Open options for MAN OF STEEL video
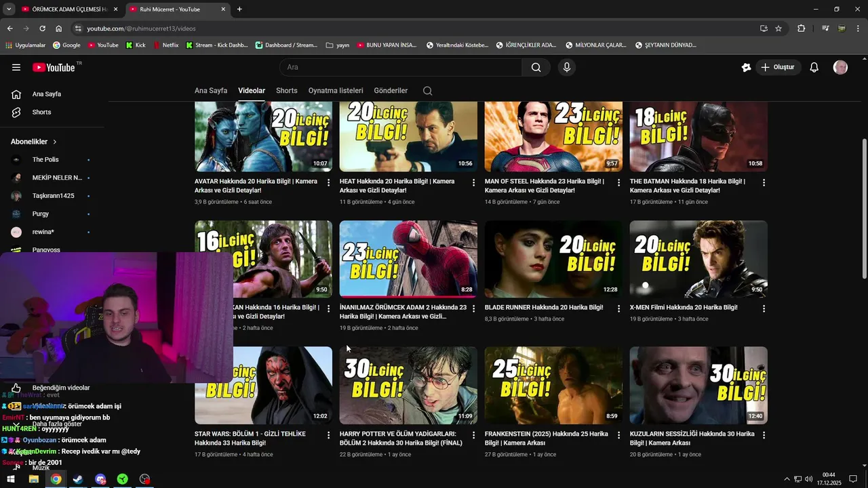Image resolution: width=868 pixels, height=488 pixels. coord(618,182)
